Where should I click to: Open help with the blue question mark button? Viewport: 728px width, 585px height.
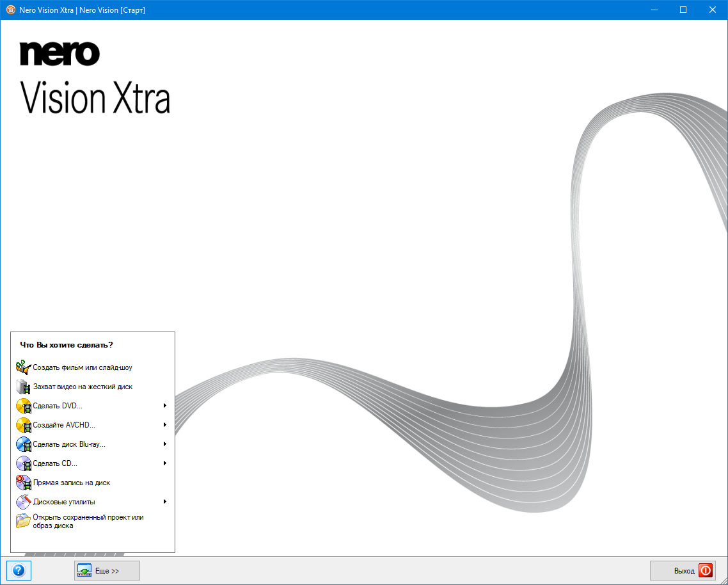(x=19, y=570)
